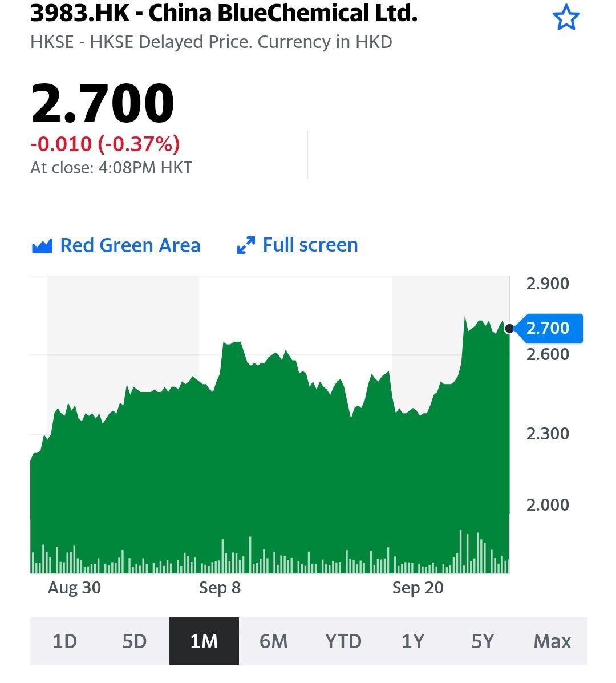Click the 2.000 price axis label

[548, 505]
